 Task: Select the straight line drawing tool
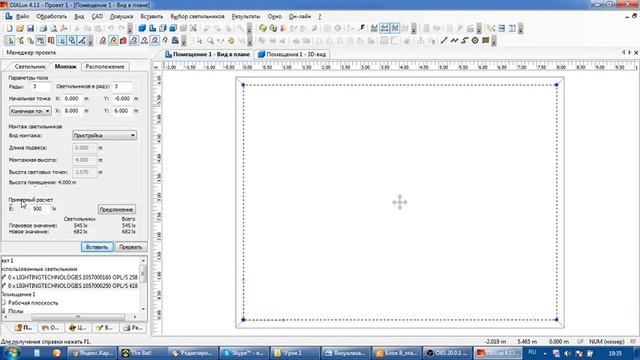click(444, 40)
